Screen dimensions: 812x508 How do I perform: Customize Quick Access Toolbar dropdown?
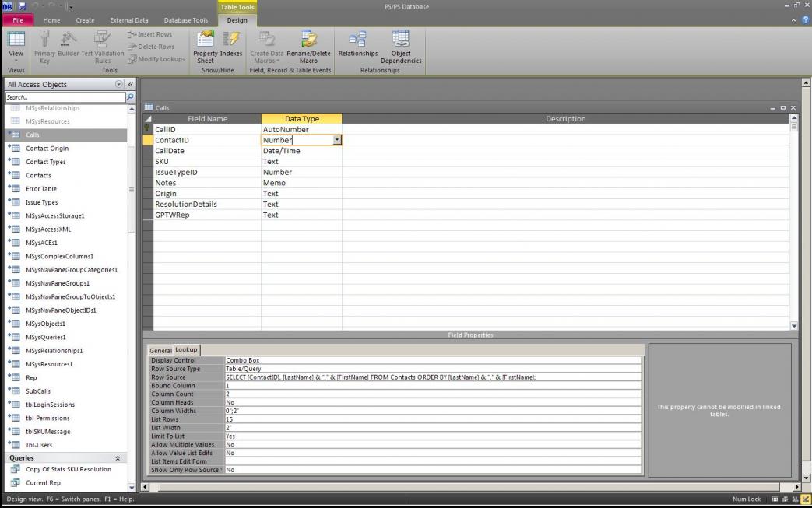point(71,7)
